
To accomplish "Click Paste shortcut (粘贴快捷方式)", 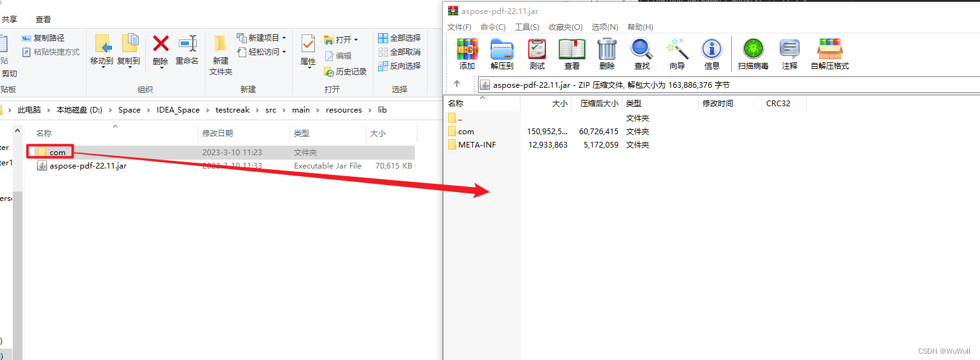I will pos(51,52).
